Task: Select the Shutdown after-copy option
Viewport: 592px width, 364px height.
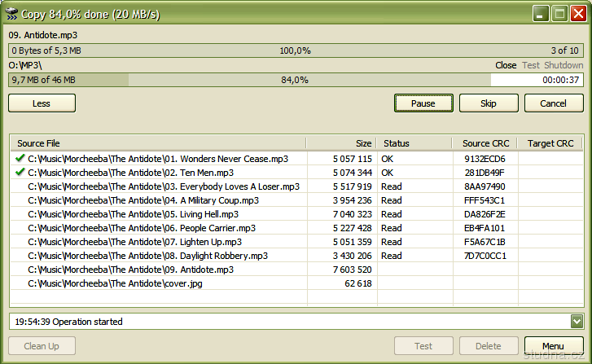Action: pyautogui.click(x=563, y=65)
